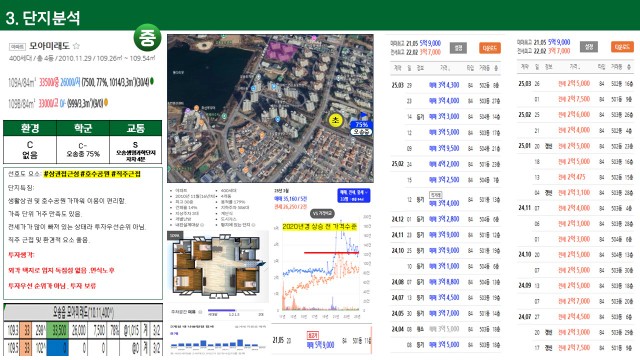Click sale record 매매 3억 1,000
640x360 pixels.
coord(444,266)
